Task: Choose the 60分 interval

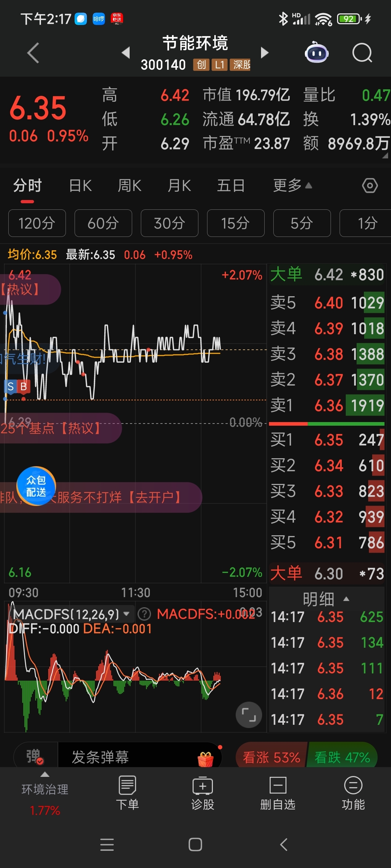Action: pos(103,223)
